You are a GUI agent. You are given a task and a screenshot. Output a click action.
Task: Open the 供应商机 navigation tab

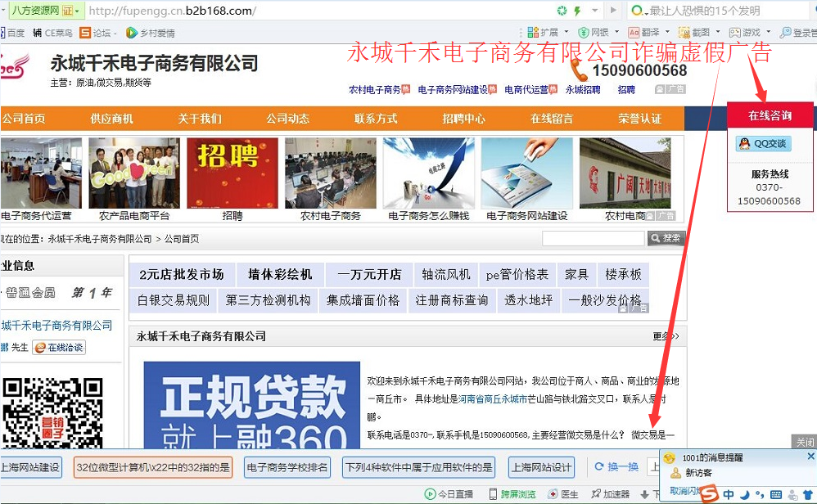(x=111, y=119)
